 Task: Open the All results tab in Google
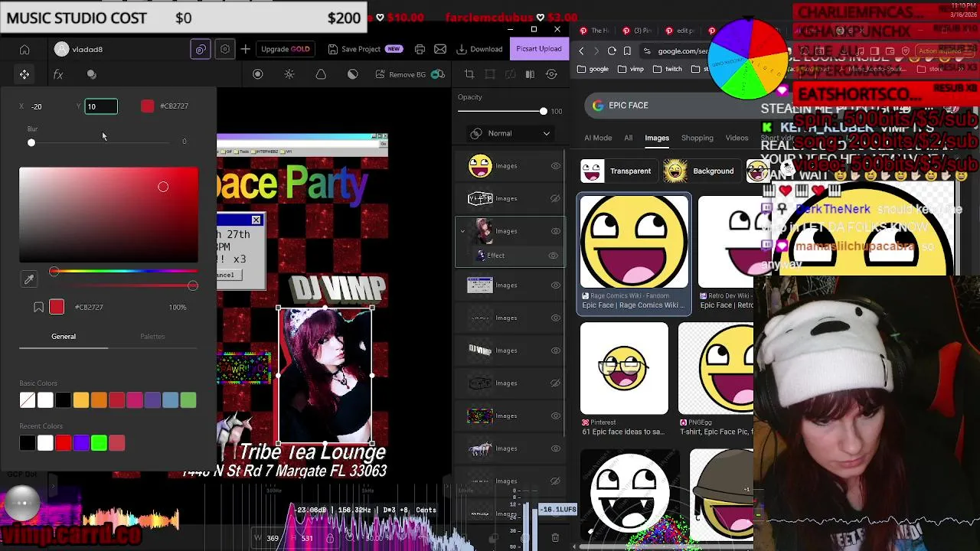coord(628,138)
